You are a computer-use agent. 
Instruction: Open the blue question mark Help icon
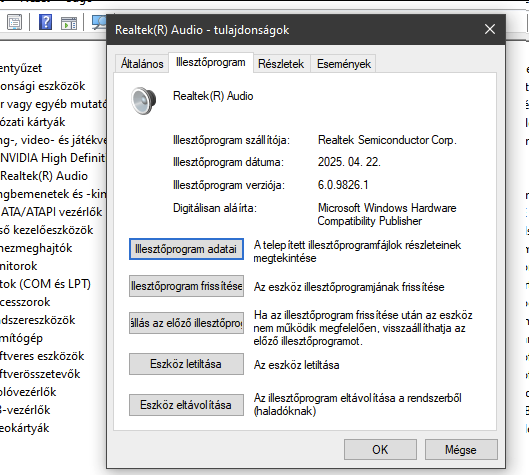[45, 22]
